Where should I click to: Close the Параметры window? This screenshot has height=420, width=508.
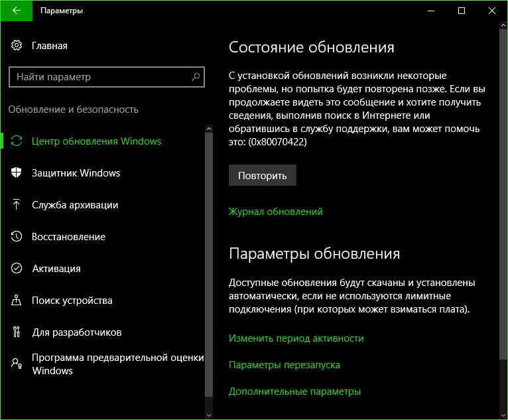pos(492,11)
